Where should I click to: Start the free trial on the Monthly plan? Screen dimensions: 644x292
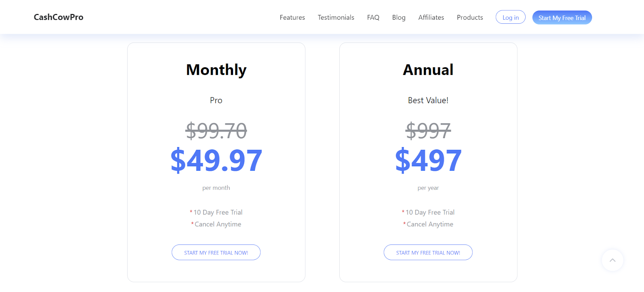216,253
